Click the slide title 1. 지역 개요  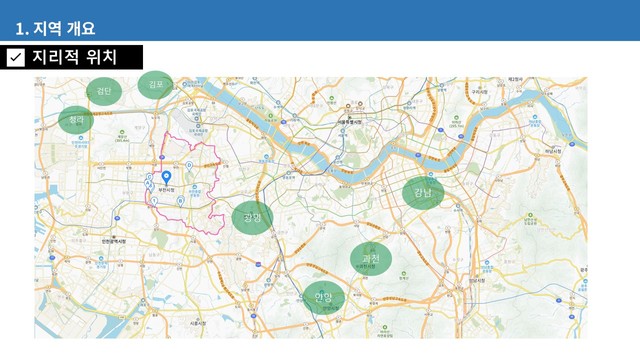pyautogui.click(x=55, y=29)
